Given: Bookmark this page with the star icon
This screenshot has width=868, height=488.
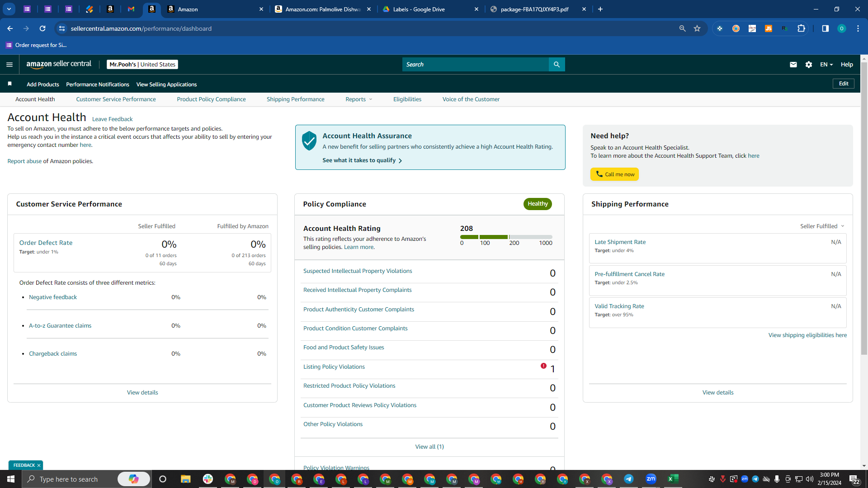Looking at the screenshot, I should pos(697,28).
